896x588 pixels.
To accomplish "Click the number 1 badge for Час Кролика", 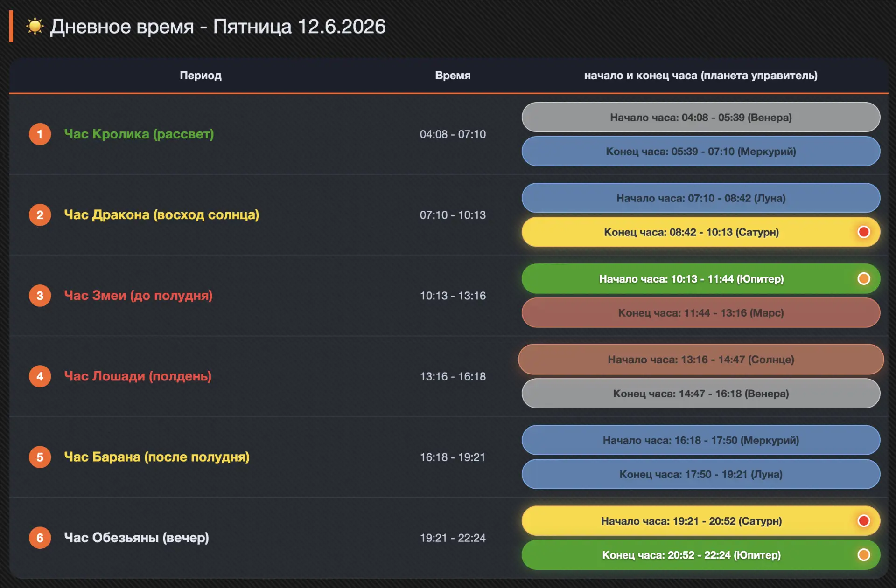I will (x=40, y=134).
